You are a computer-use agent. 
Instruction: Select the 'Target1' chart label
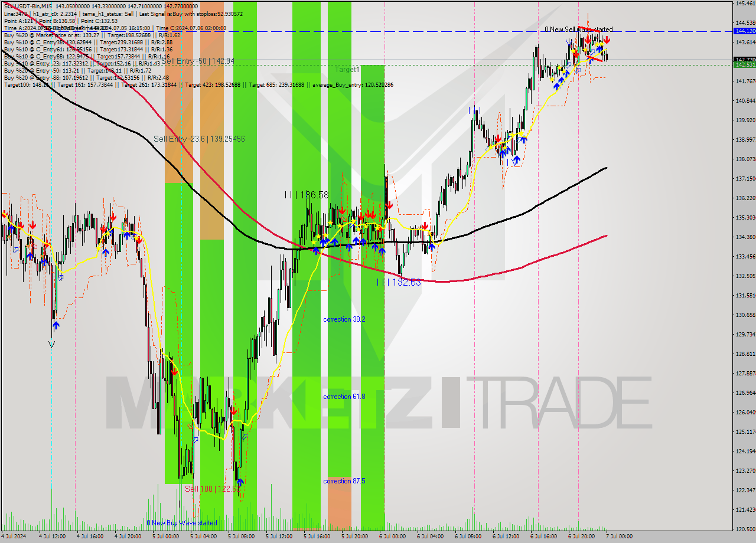[347, 70]
